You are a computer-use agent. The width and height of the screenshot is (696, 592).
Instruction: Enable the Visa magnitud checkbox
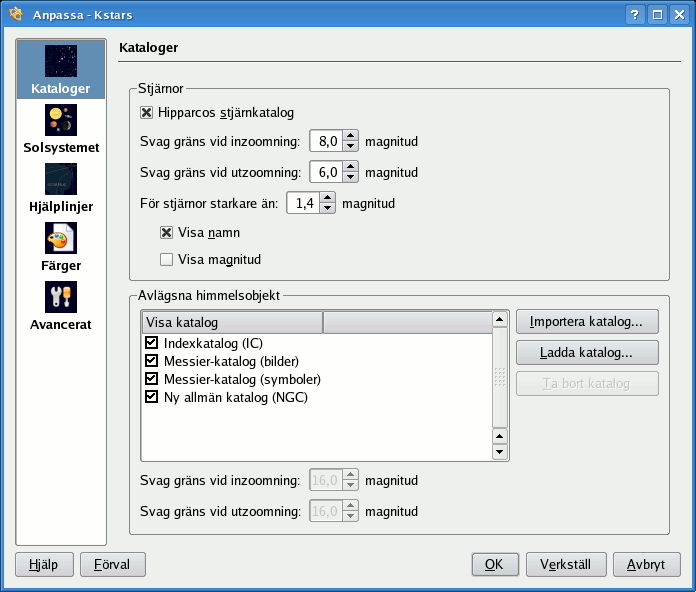(x=167, y=260)
